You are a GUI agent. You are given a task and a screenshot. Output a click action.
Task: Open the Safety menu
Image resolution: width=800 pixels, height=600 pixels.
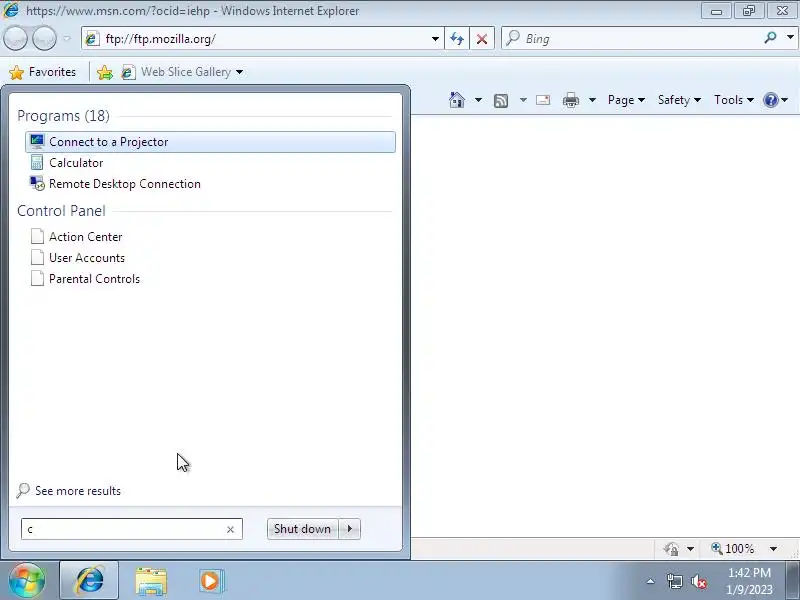(679, 100)
